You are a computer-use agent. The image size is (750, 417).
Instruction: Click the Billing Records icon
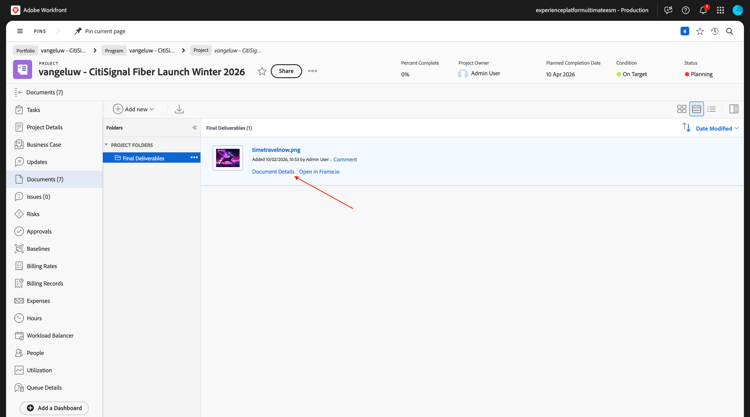click(x=19, y=284)
